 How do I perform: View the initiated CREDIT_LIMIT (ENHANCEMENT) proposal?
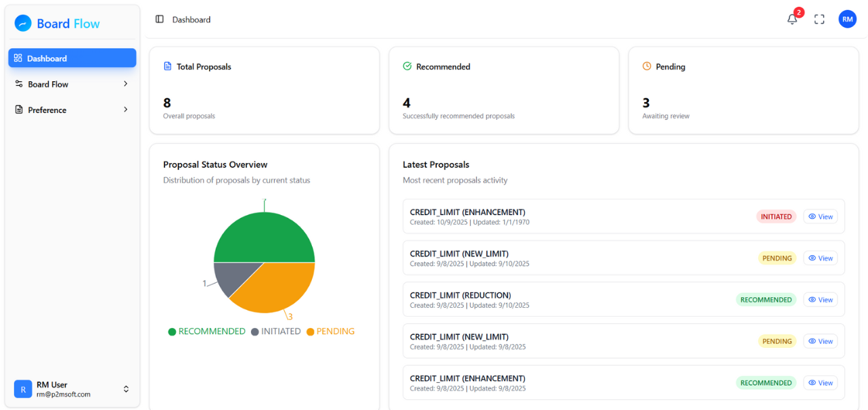pyautogui.click(x=820, y=217)
